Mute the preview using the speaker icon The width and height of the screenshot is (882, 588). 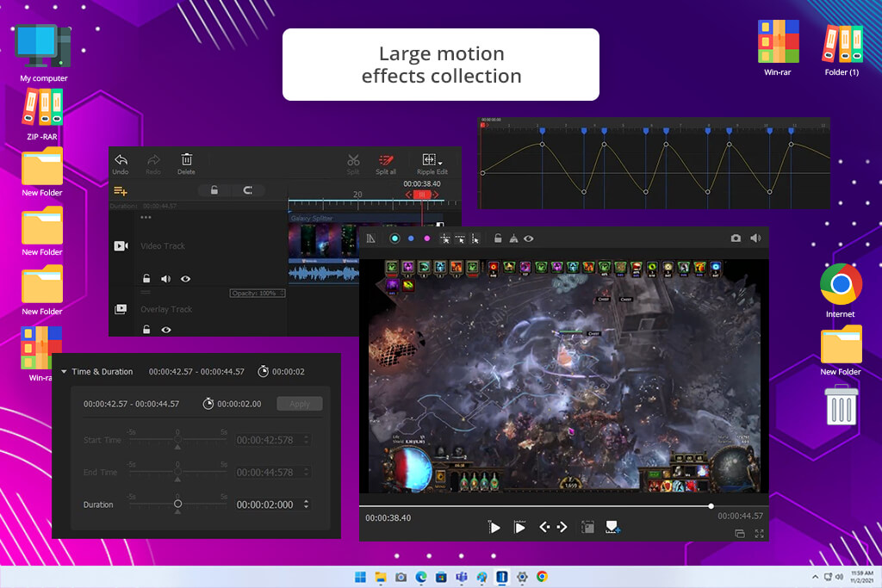[x=755, y=238]
